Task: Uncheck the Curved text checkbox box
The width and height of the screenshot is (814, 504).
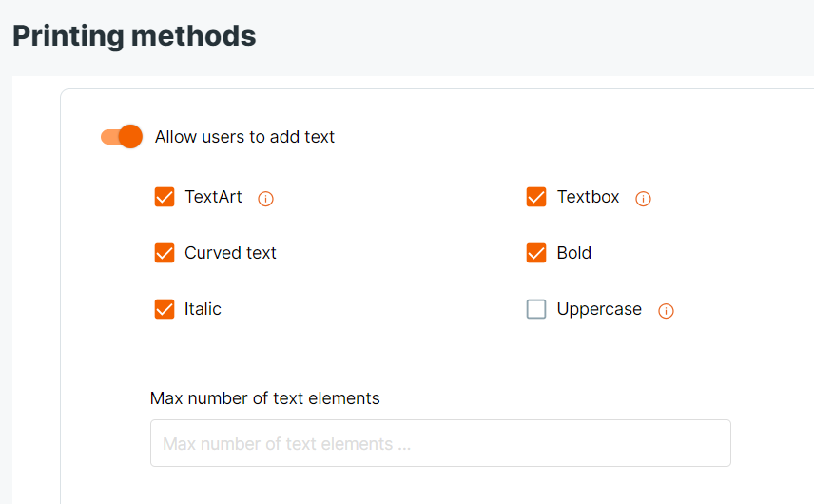Action: [165, 253]
